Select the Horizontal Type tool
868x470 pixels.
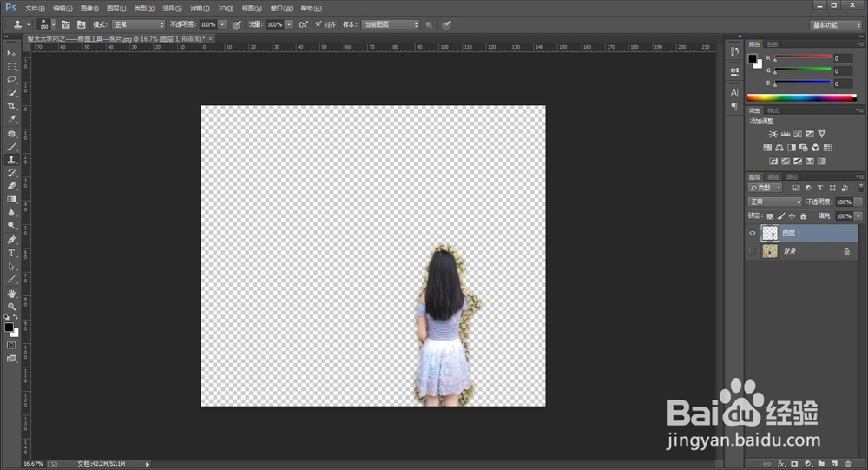[11, 254]
